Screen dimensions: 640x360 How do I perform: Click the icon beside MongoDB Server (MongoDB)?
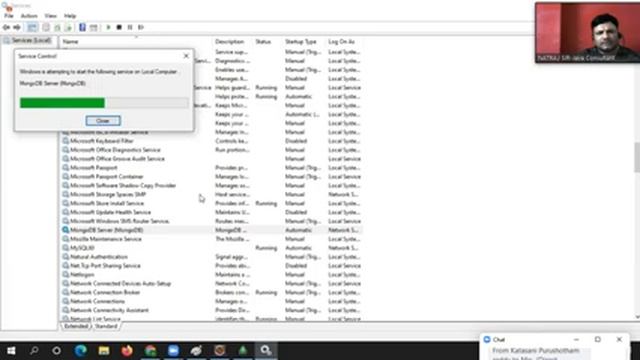65,230
